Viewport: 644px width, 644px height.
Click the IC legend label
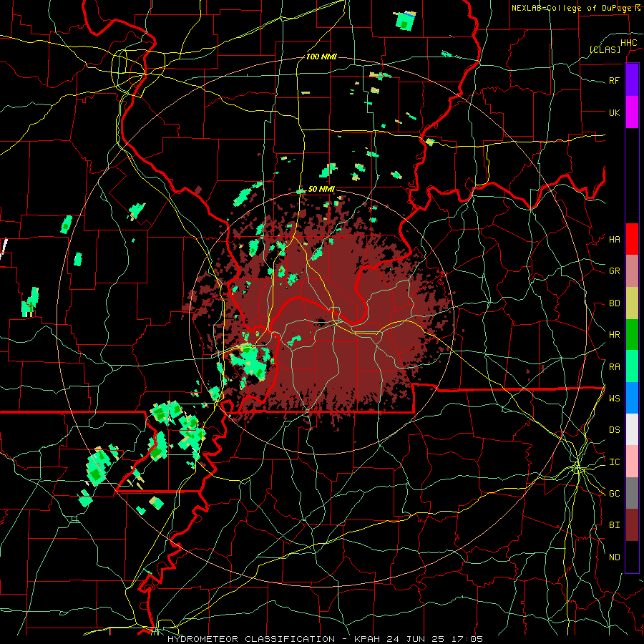pos(615,462)
